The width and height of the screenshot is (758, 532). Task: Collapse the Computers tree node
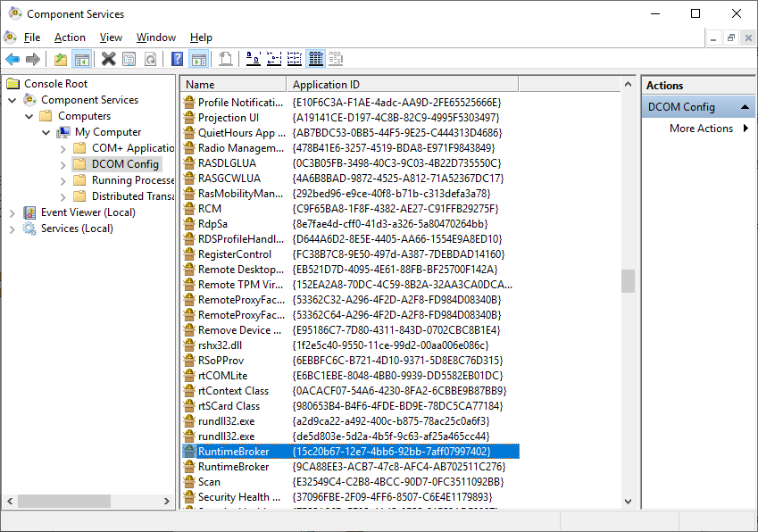[x=29, y=116]
